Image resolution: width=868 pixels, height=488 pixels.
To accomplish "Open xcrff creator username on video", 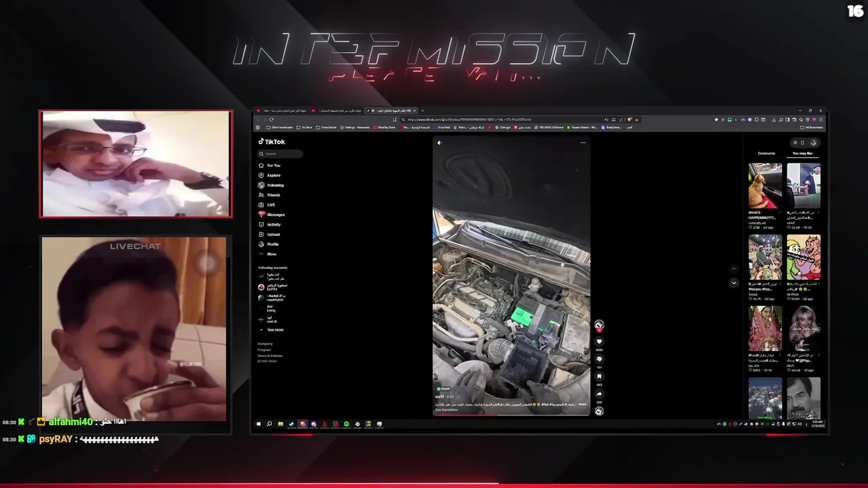I will 439,396.
